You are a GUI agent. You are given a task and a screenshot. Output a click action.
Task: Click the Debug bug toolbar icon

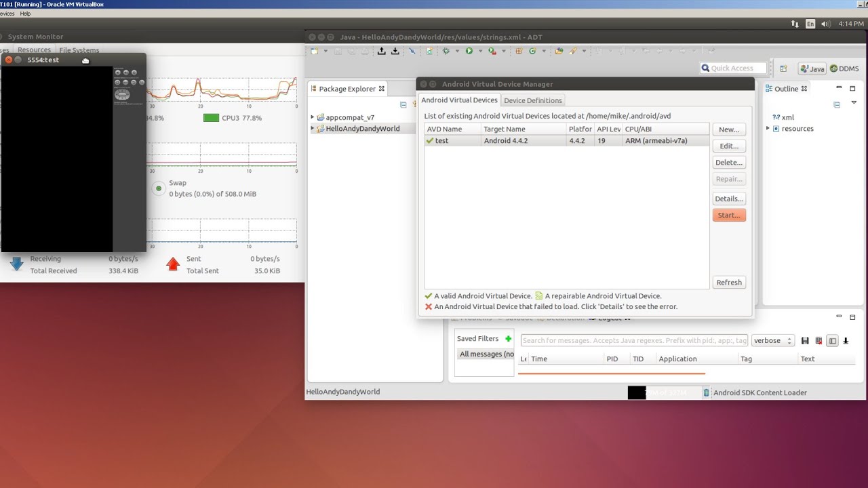pyautogui.click(x=446, y=51)
